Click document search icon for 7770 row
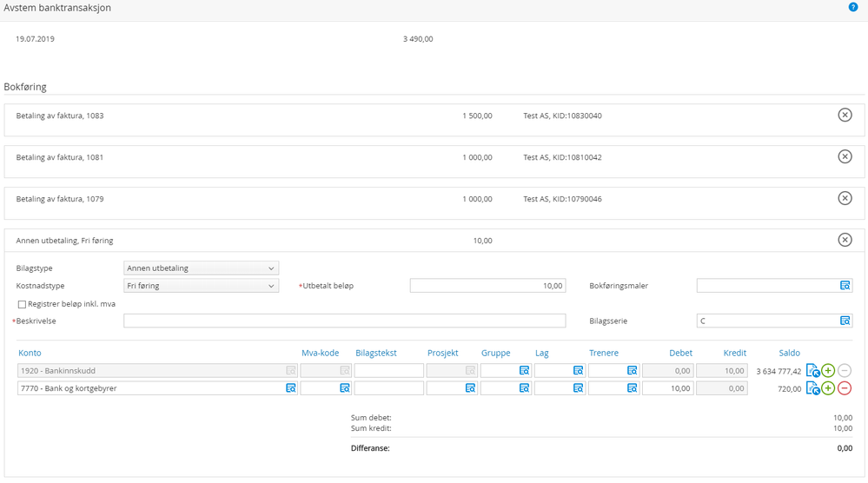Screen dimensions: 868x483 [x=812, y=388]
